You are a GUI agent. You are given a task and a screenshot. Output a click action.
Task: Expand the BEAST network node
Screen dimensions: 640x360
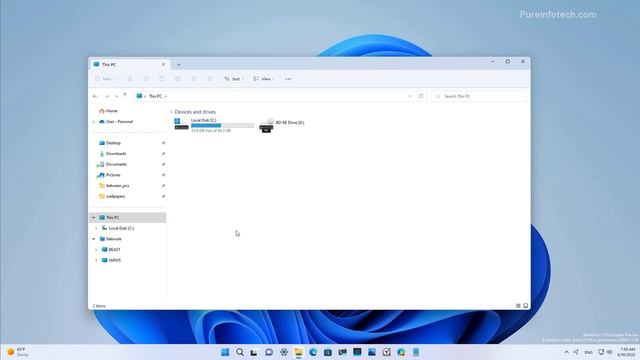point(96,249)
